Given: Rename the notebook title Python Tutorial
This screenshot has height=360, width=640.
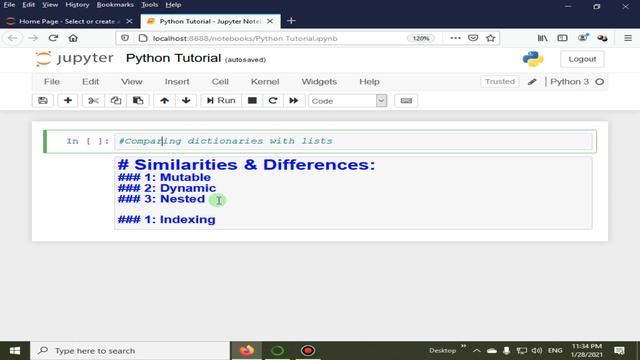Looking at the screenshot, I should (x=173, y=58).
